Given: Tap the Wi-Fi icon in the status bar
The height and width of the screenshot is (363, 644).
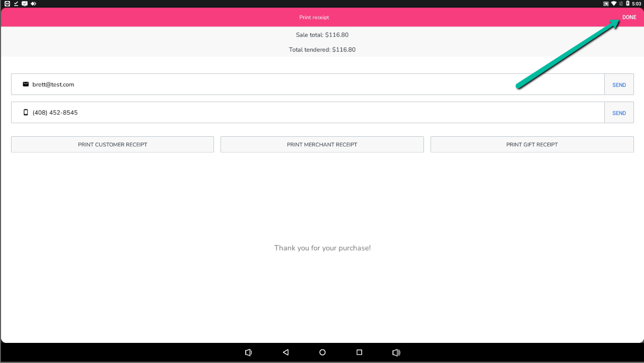Looking at the screenshot, I should [613, 4].
